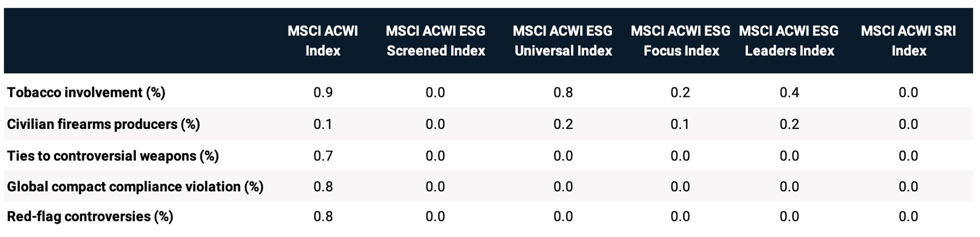The width and height of the screenshot is (980, 237).
Task: Click the MSCI ACWI ESG Leaders Index header
Action: (x=789, y=40)
